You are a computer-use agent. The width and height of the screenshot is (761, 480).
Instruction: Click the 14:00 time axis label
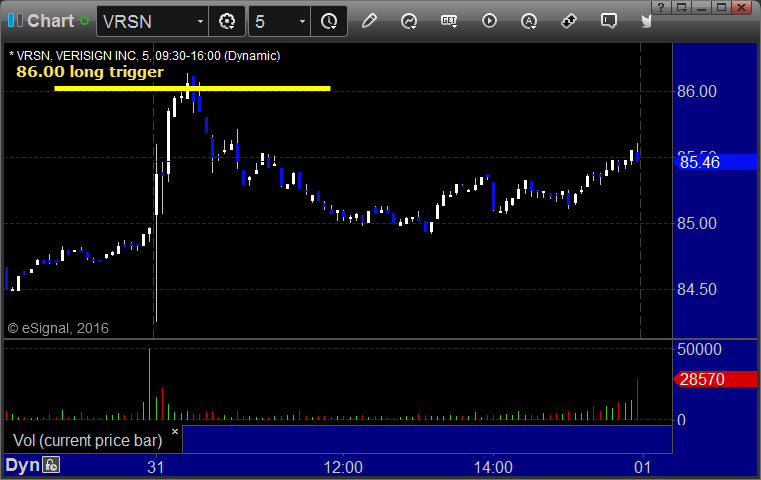(x=493, y=467)
